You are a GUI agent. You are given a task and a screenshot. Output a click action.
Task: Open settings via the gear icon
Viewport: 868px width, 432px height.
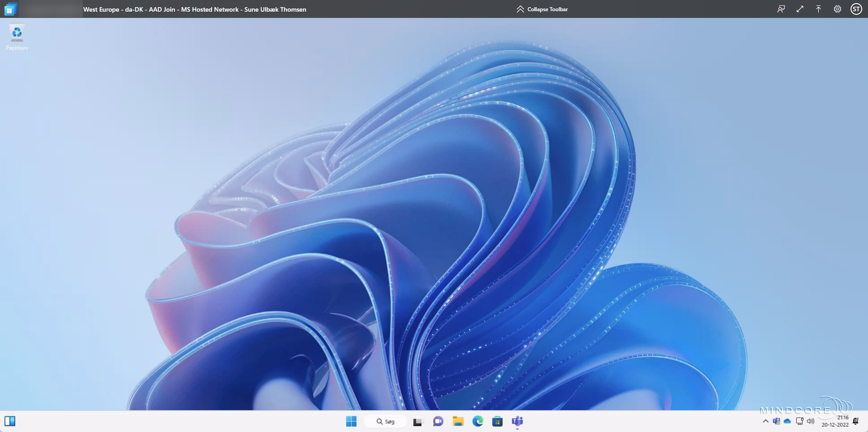pyautogui.click(x=837, y=9)
